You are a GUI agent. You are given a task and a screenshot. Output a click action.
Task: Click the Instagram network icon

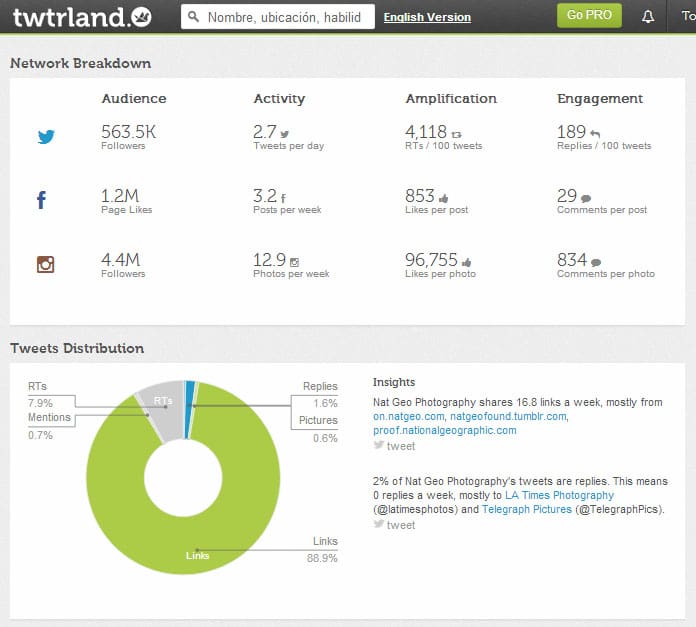pyautogui.click(x=45, y=264)
